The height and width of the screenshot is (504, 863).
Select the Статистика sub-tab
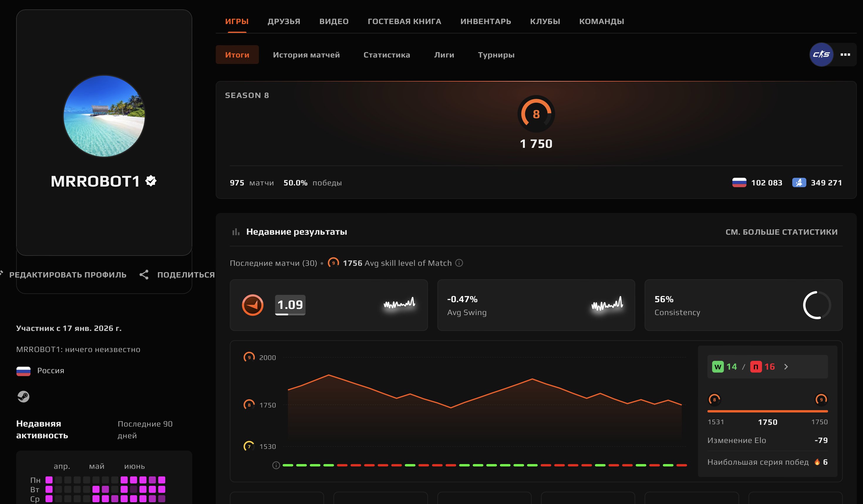coord(387,55)
